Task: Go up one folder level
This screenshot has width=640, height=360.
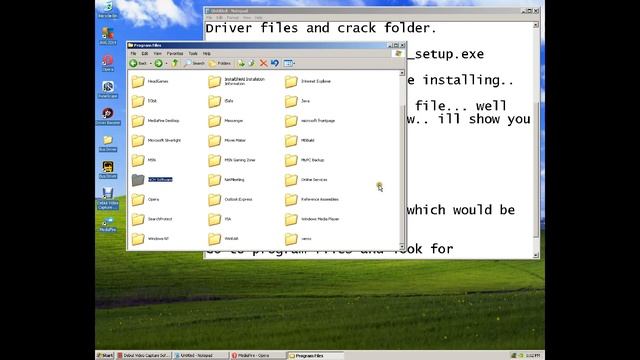Action: [x=175, y=63]
